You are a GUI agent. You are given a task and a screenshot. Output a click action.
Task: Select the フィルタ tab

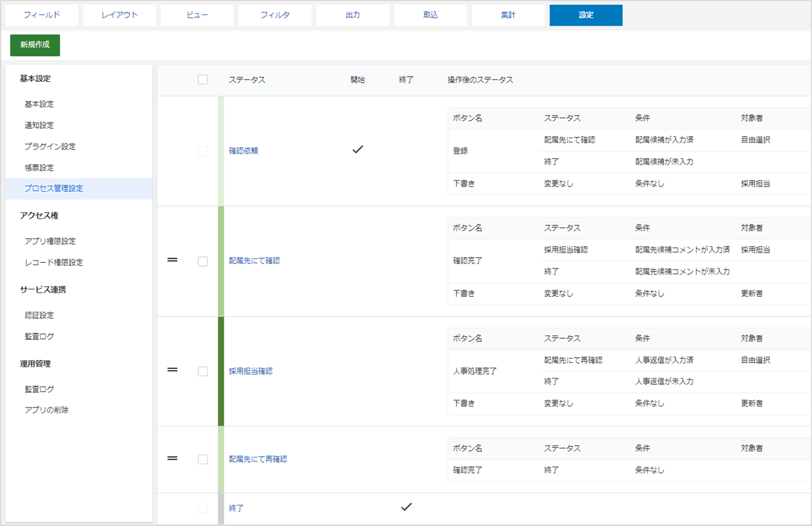coord(275,15)
